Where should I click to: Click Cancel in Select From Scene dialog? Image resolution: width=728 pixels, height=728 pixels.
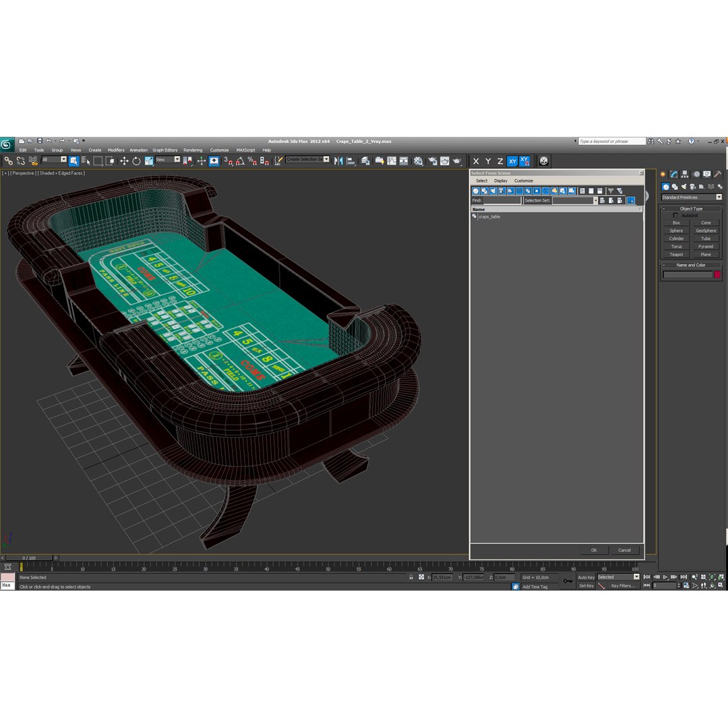pos(624,550)
